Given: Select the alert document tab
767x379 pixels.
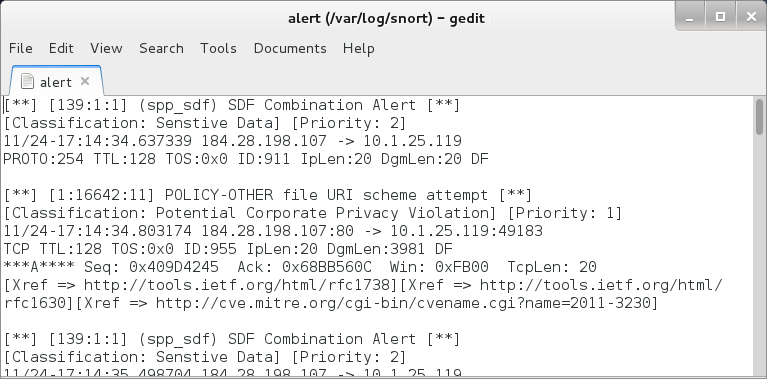Looking at the screenshot, I should pos(56,81).
